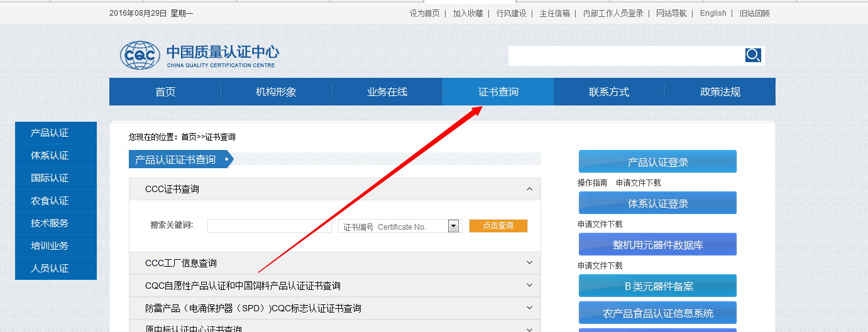This screenshot has width=868, height=332.
Task: Open 农食认证 from the left sidebar
Action: 50,201
